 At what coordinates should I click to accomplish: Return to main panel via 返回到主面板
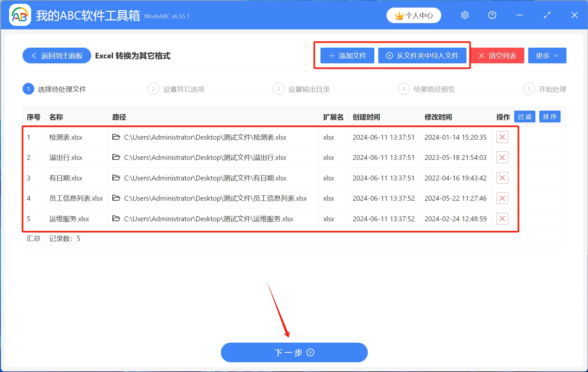point(56,55)
